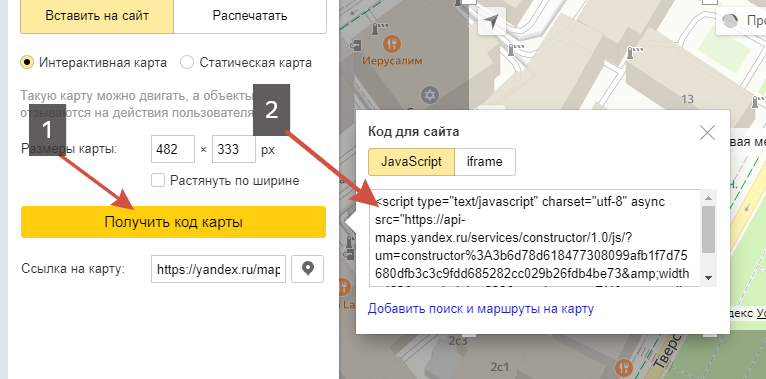Switch to the iframe code tab

click(x=485, y=162)
